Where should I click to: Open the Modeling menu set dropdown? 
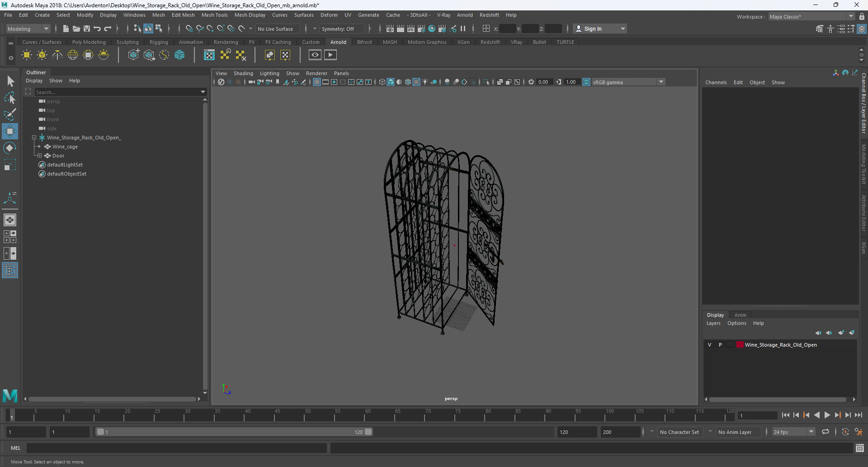28,29
